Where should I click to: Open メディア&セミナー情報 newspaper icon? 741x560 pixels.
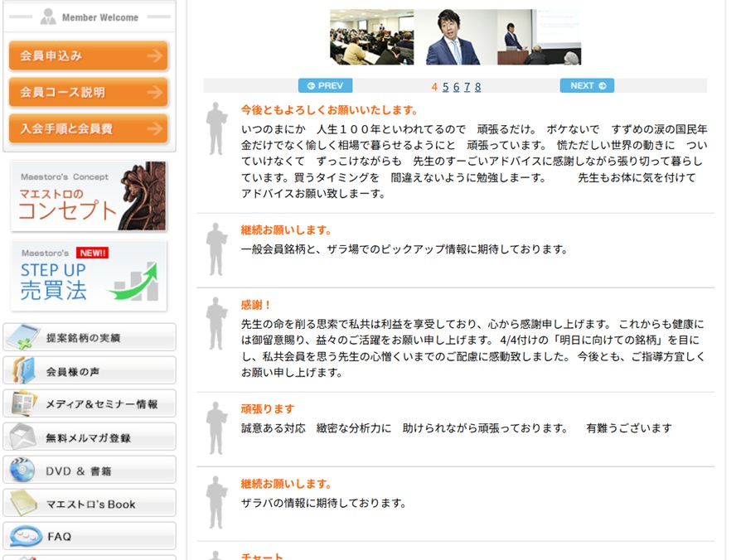[x=22, y=404]
